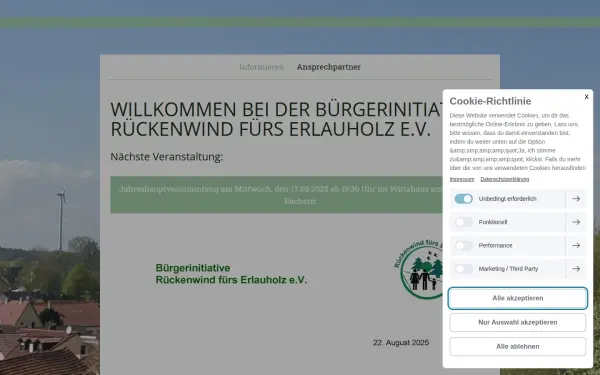The height and width of the screenshot is (375, 600).
Task: Expand details arrow for Unbedingt erforderlich
Action: (576, 199)
